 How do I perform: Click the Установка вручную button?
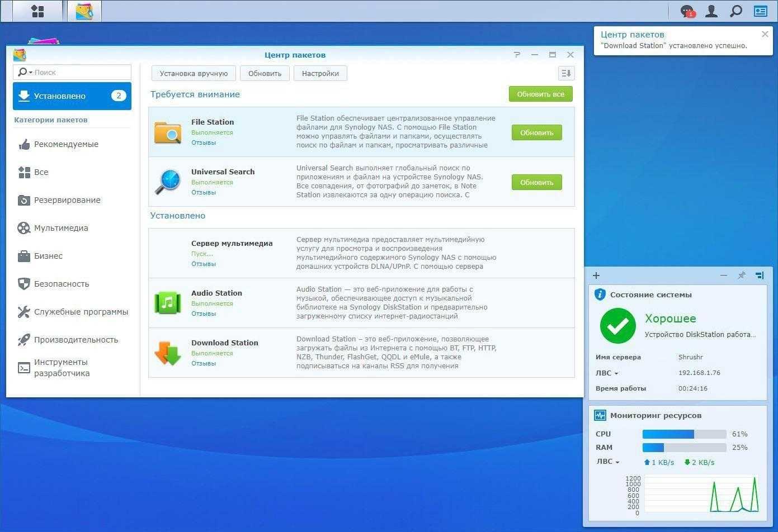[194, 73]
